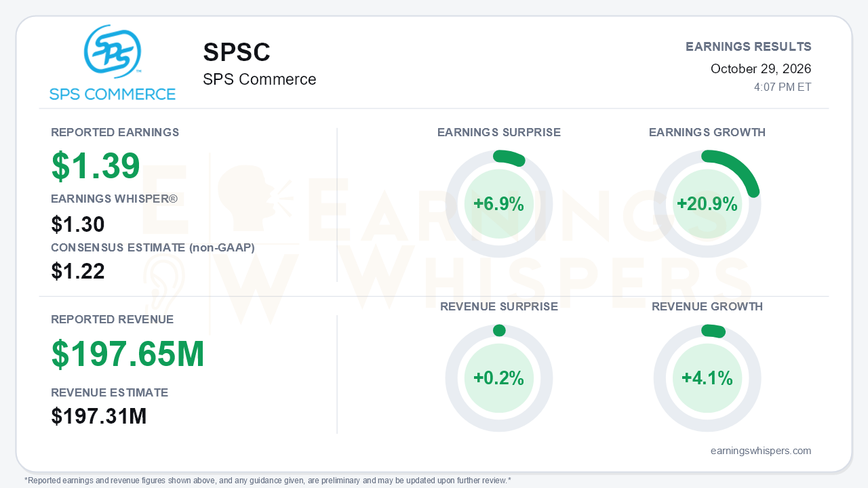The image size is (868, 488).
Task: Click the +0.2% revenue surprise gauge
Action: [499, 378]
